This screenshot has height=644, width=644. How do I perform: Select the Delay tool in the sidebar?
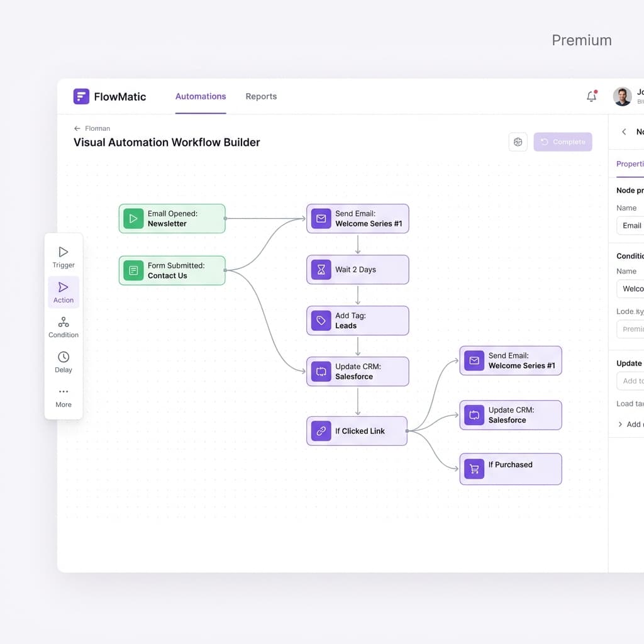[x=63, y=361]
